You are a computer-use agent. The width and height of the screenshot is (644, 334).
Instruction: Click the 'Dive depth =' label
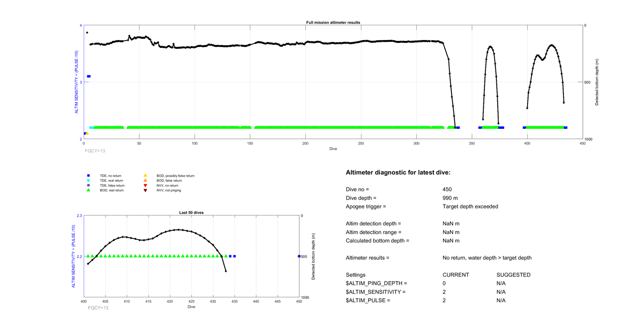click(x=361, y=198)
